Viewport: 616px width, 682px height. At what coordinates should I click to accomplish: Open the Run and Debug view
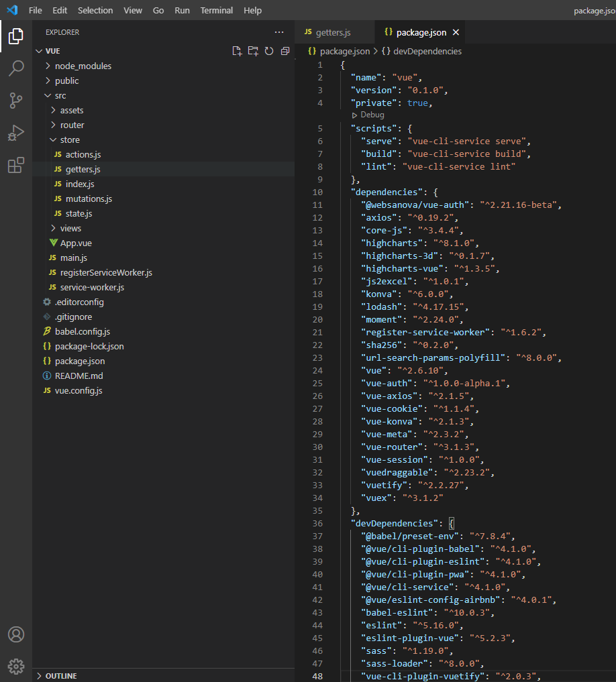pyautogui.click(x=16, y=133)
